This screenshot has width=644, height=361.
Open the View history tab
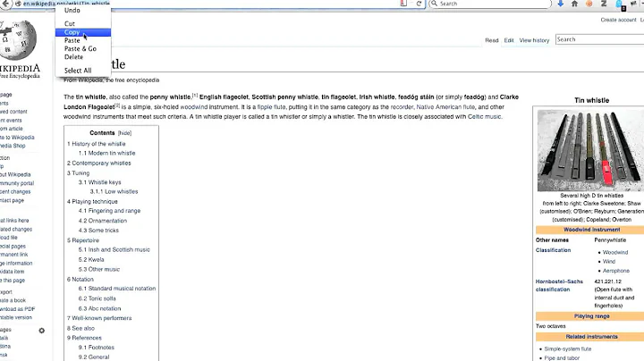pos(534,40)
